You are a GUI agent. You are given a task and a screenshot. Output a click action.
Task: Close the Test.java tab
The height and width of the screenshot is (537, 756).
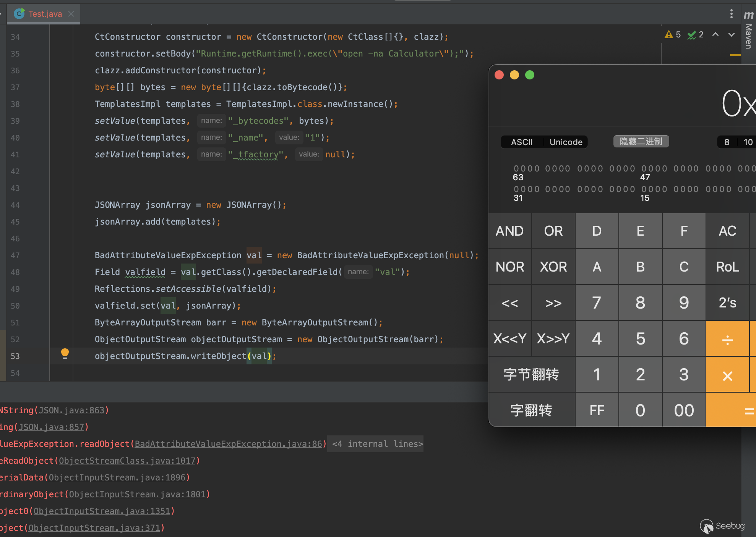click(71, 14)
